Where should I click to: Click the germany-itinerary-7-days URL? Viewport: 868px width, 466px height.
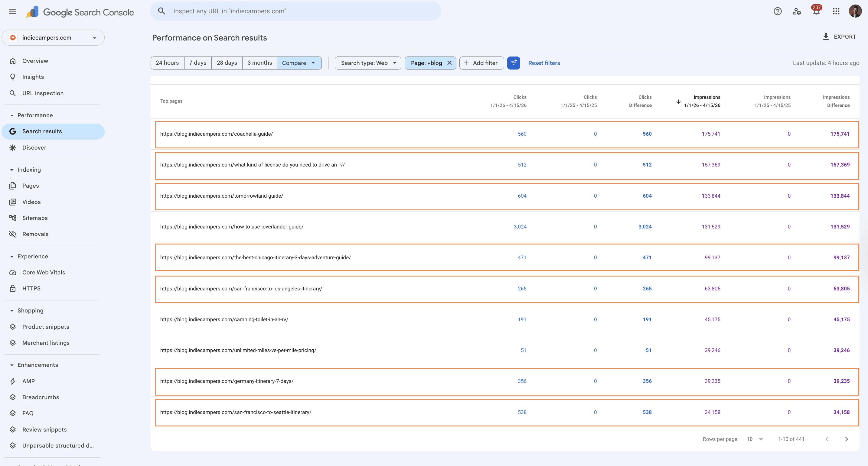click(x=227, y=381)
